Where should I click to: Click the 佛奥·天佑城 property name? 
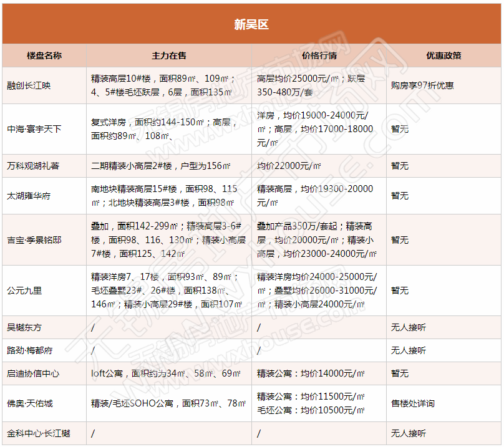point(29,403)
